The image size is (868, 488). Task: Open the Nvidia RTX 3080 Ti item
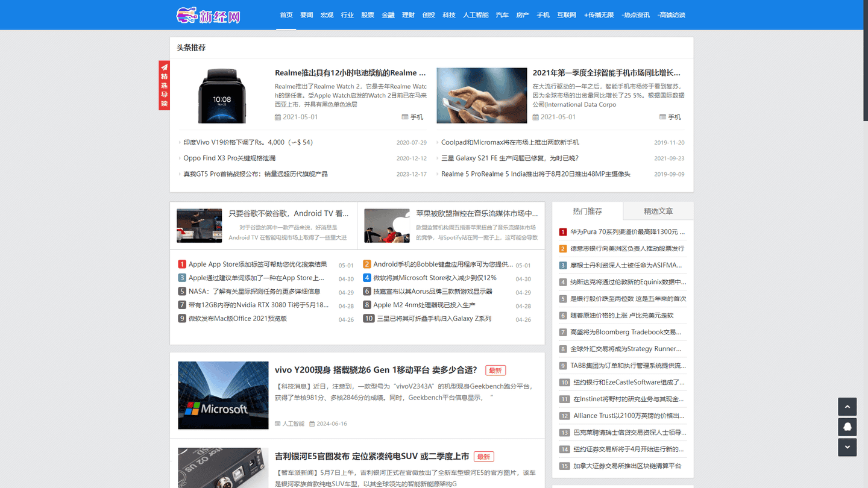(259, 305)
